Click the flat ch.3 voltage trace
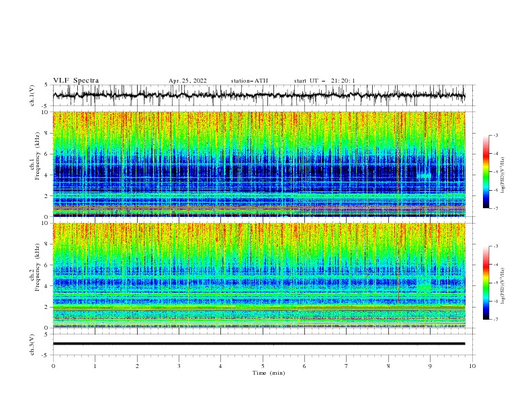The height and width of the screenshot is (411, 532). [259, 344]
